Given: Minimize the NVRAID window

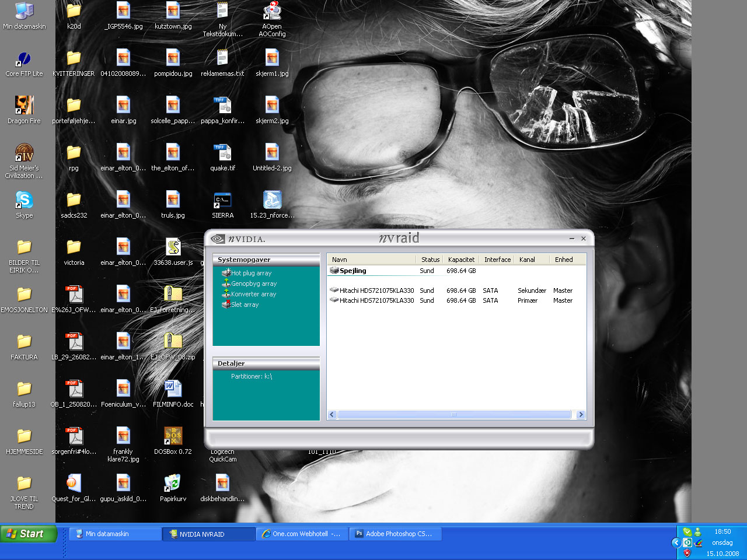Looking at the screenshot, I should pos(572,239).
